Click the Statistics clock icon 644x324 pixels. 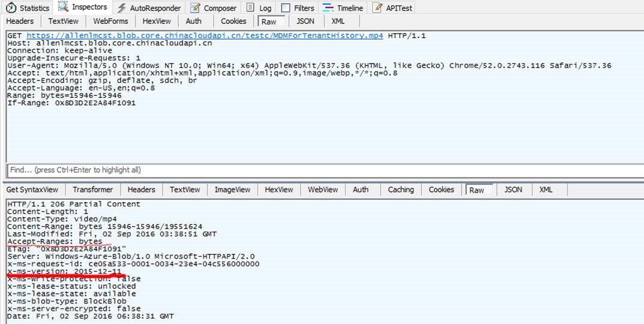pos(11,8)
